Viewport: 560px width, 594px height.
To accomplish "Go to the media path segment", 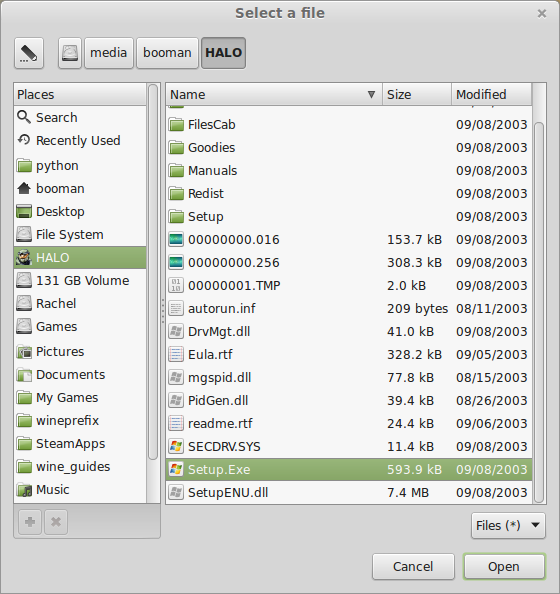I will [x=109, y=53].
